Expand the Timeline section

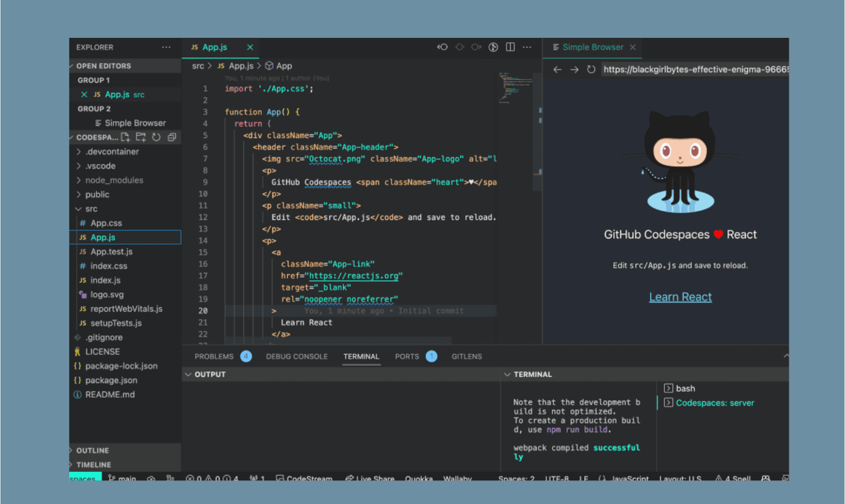click(93, 464)
